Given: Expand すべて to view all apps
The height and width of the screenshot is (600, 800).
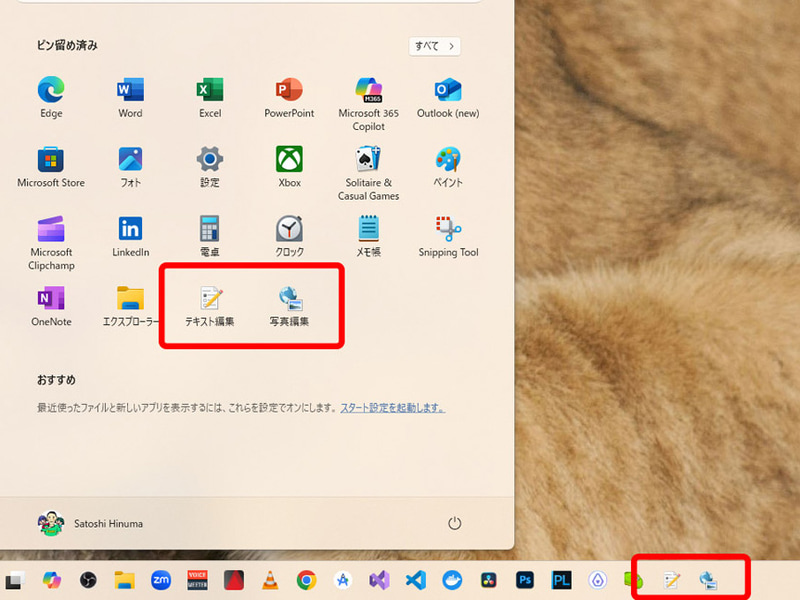Looking at the screenshot, I should [434, 46].
